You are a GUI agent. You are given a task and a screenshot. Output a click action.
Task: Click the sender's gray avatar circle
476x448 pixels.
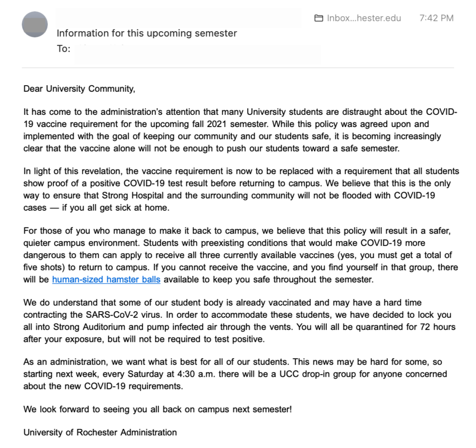tap(34, 25)
